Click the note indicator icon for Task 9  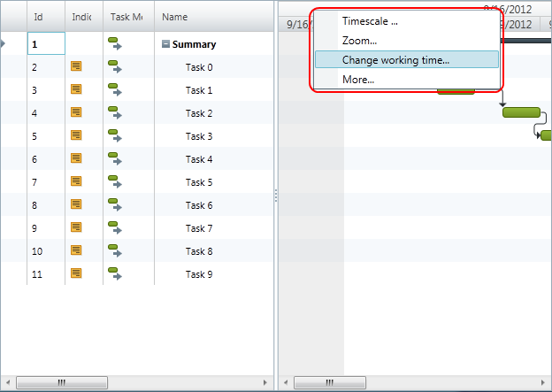76,274
